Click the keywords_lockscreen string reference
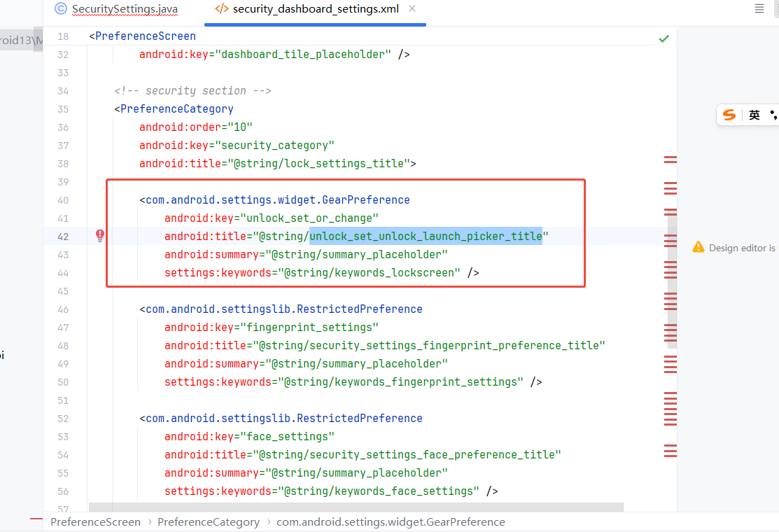 coord(369,273)
